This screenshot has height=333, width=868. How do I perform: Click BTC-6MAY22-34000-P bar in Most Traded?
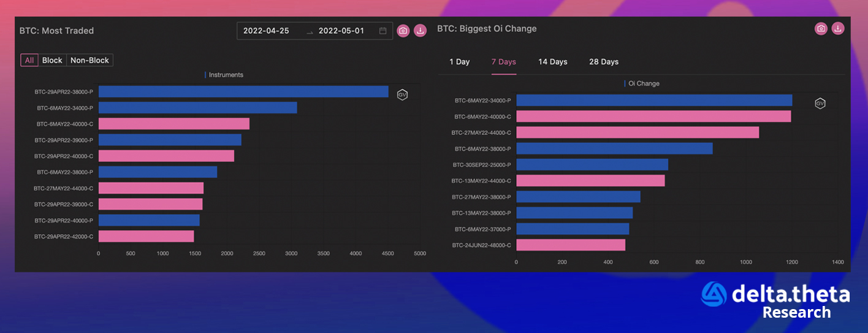point(198,108)
